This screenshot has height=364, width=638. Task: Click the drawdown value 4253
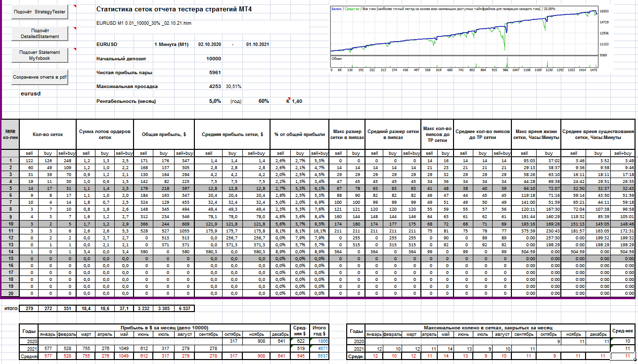215,87
